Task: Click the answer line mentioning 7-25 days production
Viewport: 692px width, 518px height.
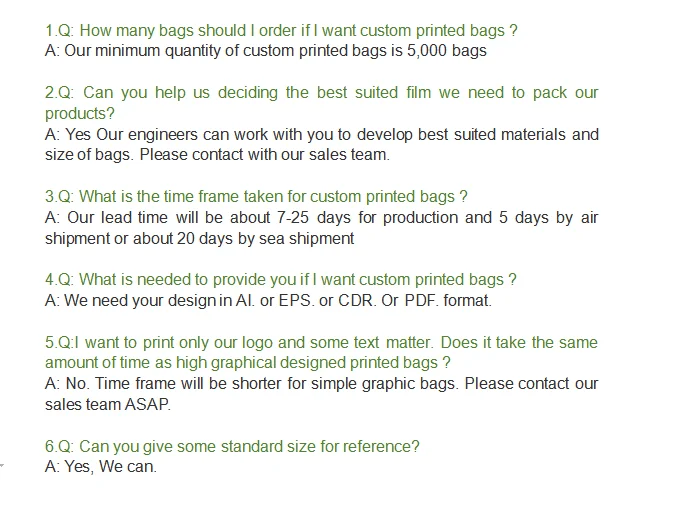Action: pos(322,218)
